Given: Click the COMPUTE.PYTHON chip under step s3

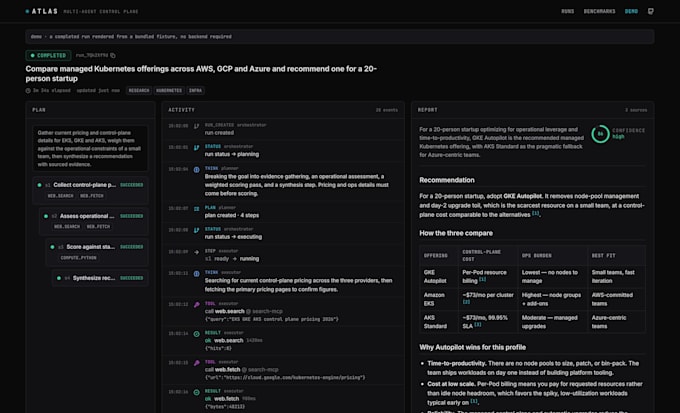Looking at the screenshot, I should click(78, 258).
